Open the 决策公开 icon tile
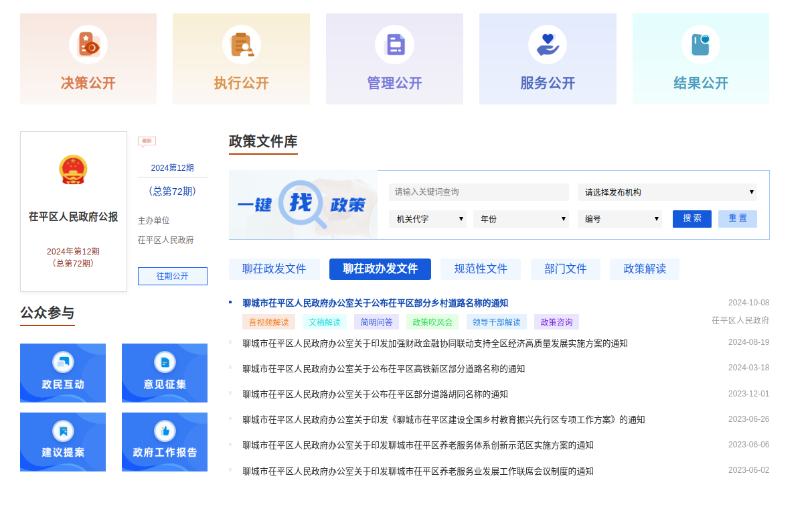812x513 pixels. [x=88, y=45]
